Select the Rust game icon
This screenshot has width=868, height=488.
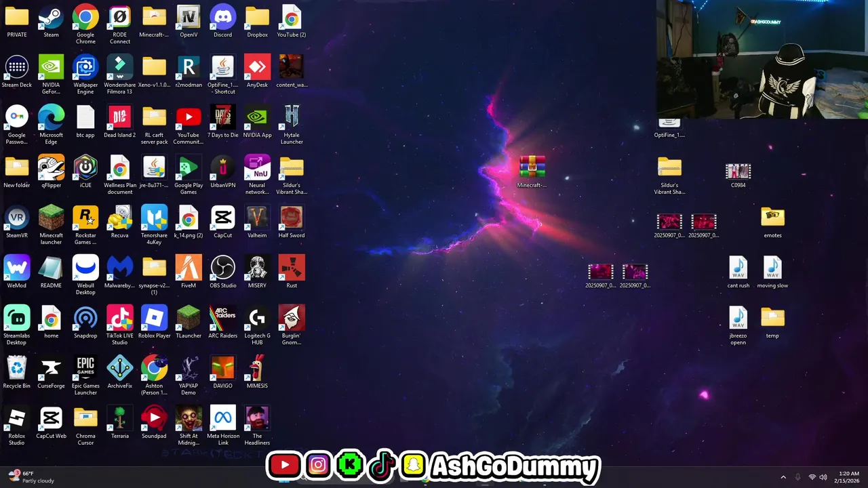292,272
